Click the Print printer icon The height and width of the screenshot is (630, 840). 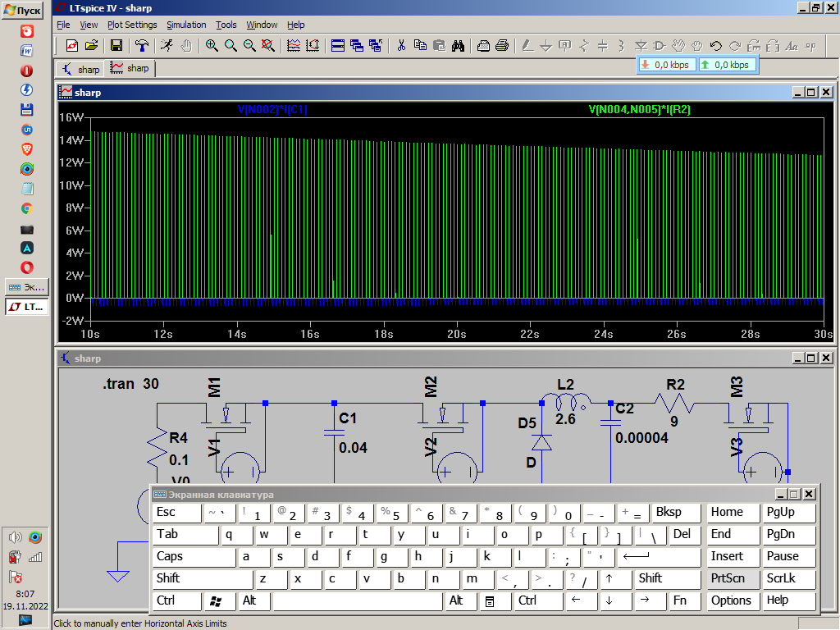click(502, 45)
